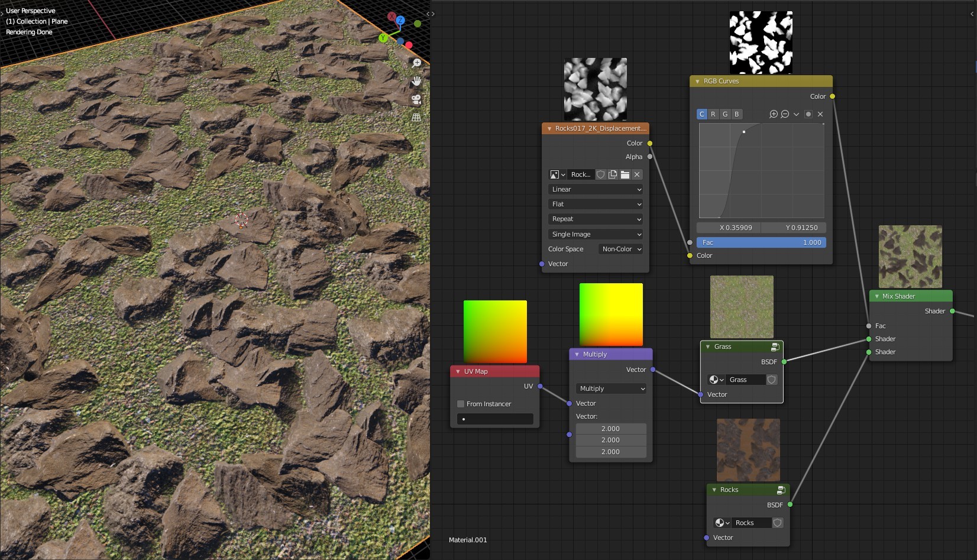Click the X 0.35909 curve point field
The image size is (977, 560).
pos(729,228)
